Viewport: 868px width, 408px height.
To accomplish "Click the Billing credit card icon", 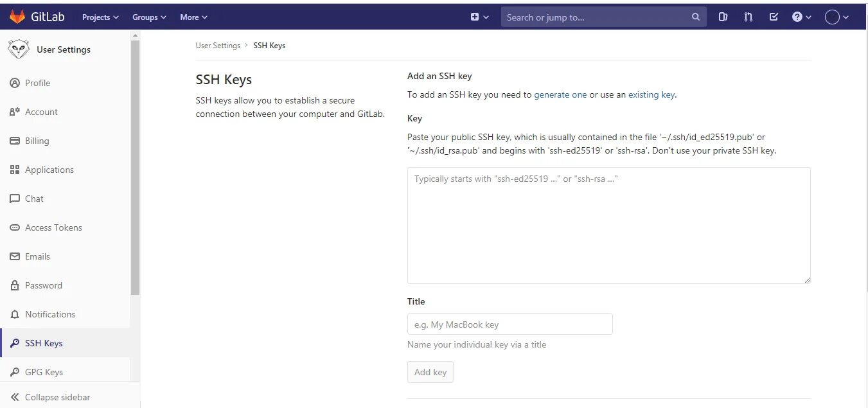I will click(15, 141).
